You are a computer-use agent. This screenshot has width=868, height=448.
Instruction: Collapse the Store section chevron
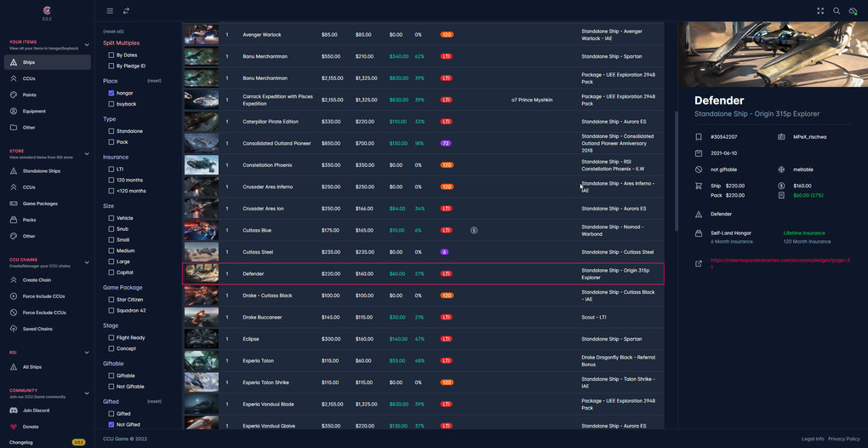(x=87, y=154)
